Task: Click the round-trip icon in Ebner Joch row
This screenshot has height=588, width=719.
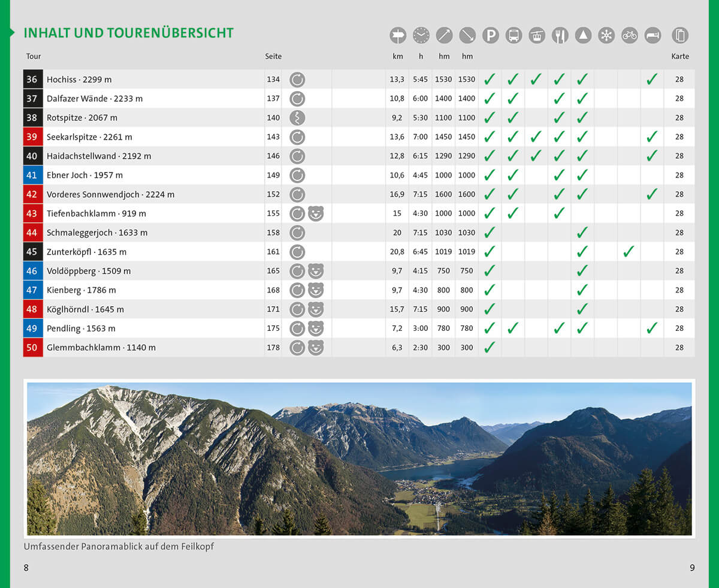Action: 297,175
